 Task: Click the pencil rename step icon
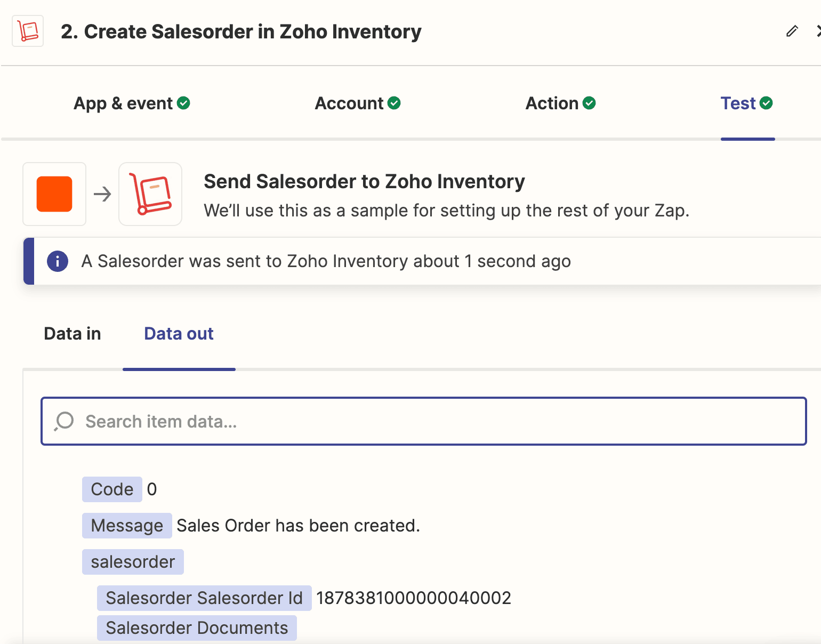click(x=792, y=31)
